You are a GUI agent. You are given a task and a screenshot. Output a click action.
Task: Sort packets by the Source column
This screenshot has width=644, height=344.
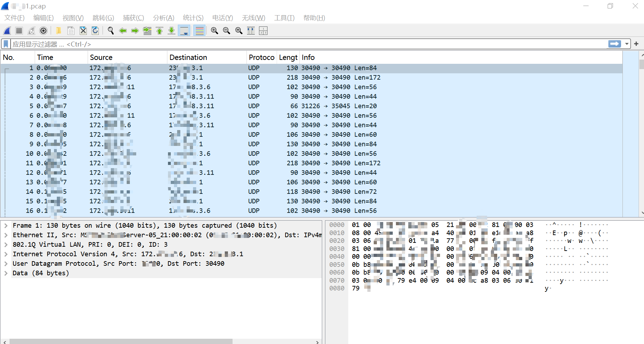[x=127, y=57]
